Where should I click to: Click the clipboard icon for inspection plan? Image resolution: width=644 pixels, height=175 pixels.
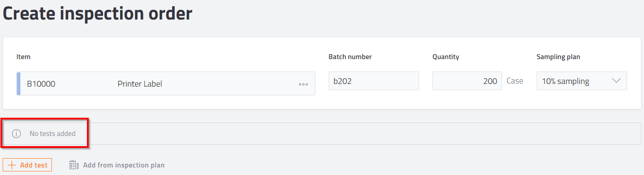point(74,165)
